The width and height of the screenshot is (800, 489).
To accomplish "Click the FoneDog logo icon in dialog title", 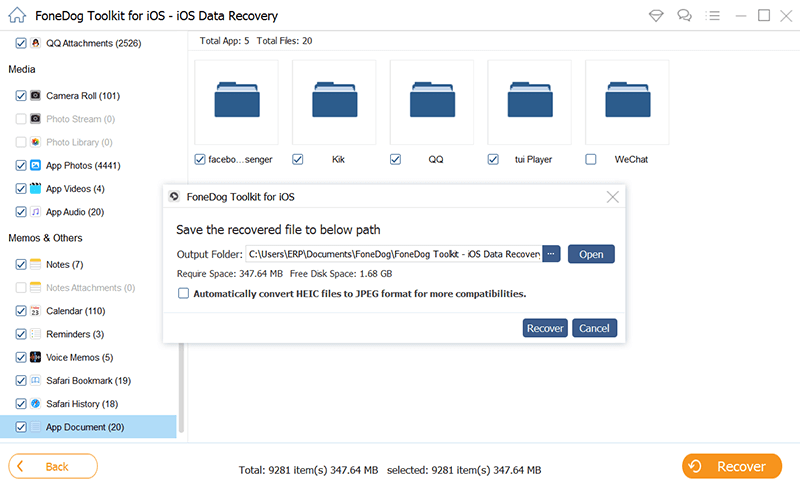I will pyautogui.click(x=174, y=197).
